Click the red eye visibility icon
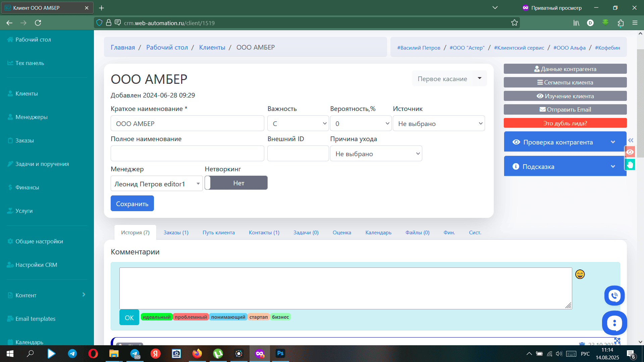Image resolution: width=644 pixels, height=362 pixels. (x=630, y=152)
